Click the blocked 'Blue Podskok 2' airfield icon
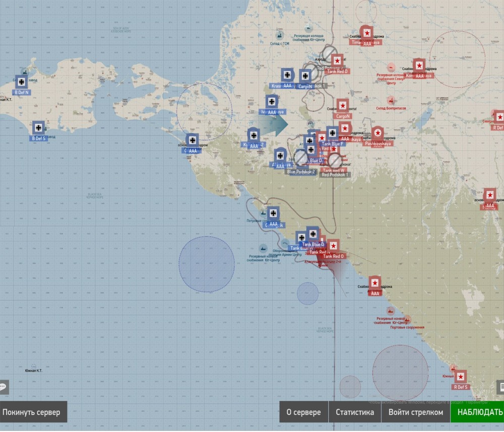The width and height of the screenshot is (504, 432). [x=301, y=158]
